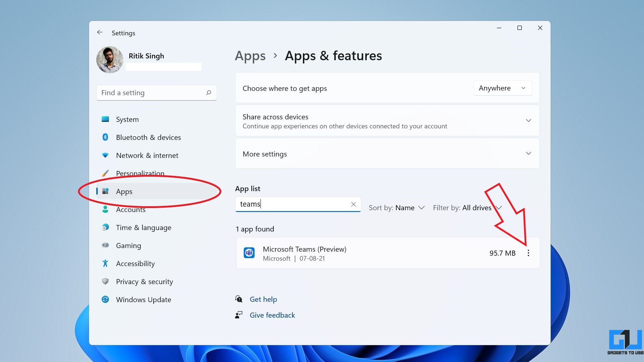Screen dimensions: 644x362
Task: Click the Microsoft Teams app icon
Action: [x=249, y=253]
